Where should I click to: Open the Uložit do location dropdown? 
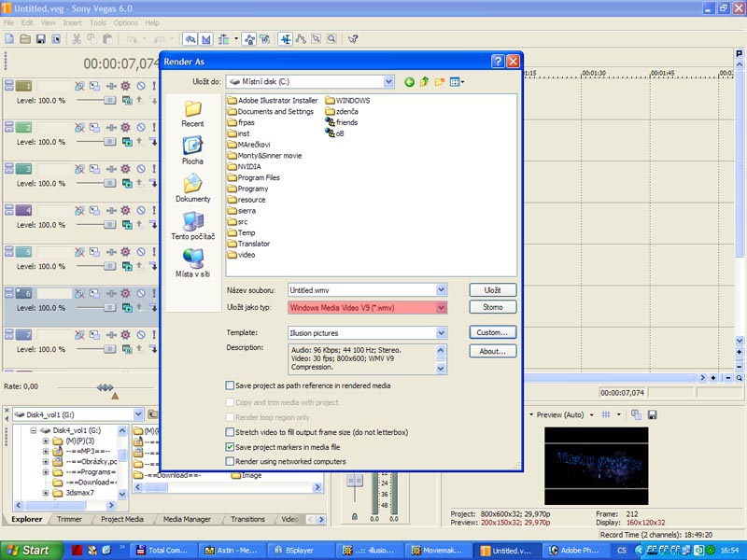click(x=388, y=82)
